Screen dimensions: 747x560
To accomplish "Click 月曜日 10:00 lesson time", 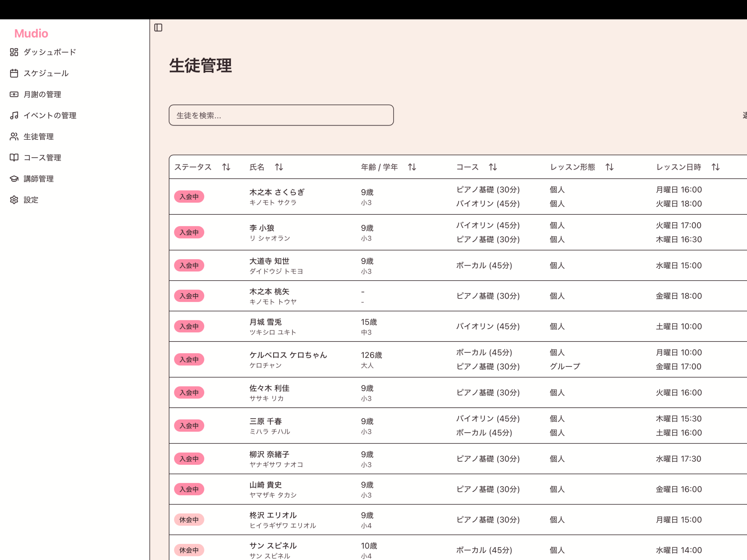I will [679, 352].
